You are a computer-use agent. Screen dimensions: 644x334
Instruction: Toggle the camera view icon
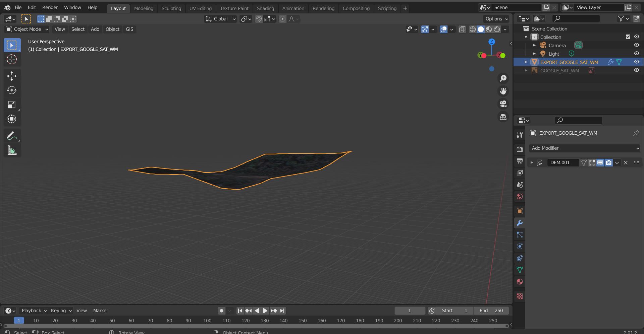point(503,104)
